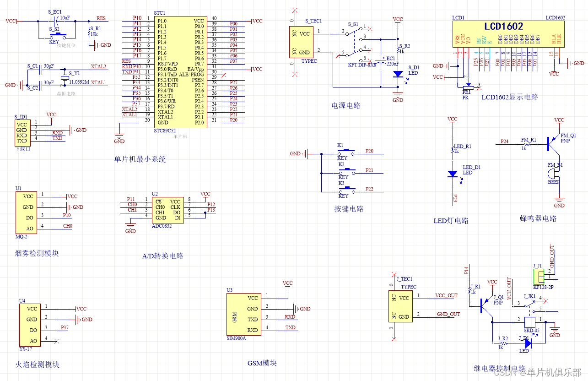Select the S_TEC1 TYPEC power connector
Image resolution: width=588 pixels, height=381 pixels.
coord(301,42)
